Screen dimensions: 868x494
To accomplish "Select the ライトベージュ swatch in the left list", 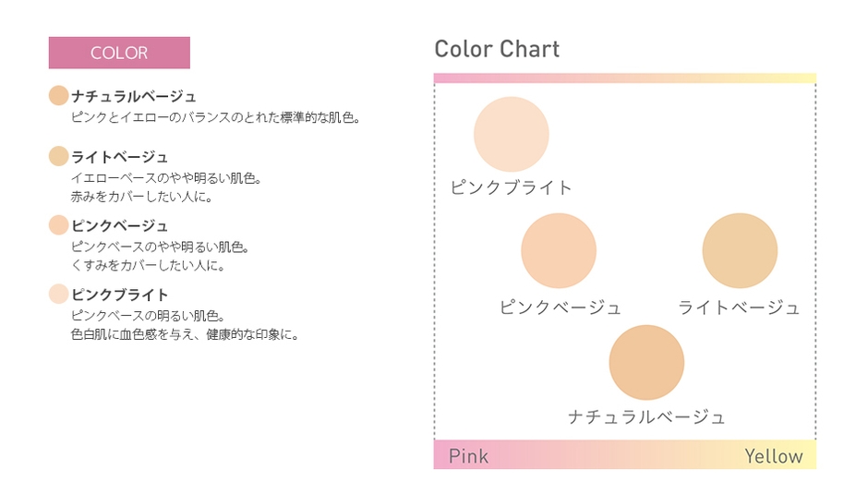I will point(58,156).
